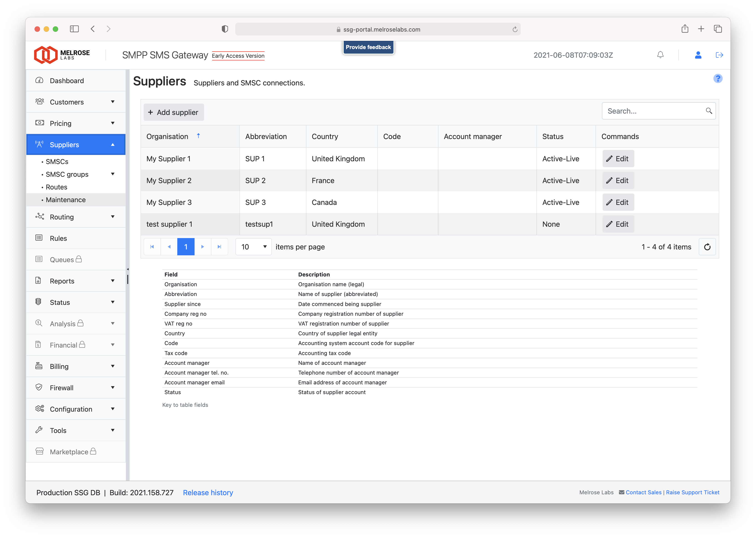
Task: Click Safari sidebar toggle icon
Action: (x=75, y=29)
